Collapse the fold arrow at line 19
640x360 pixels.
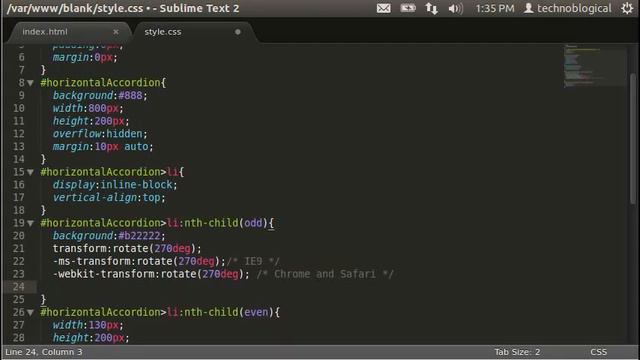30,223
